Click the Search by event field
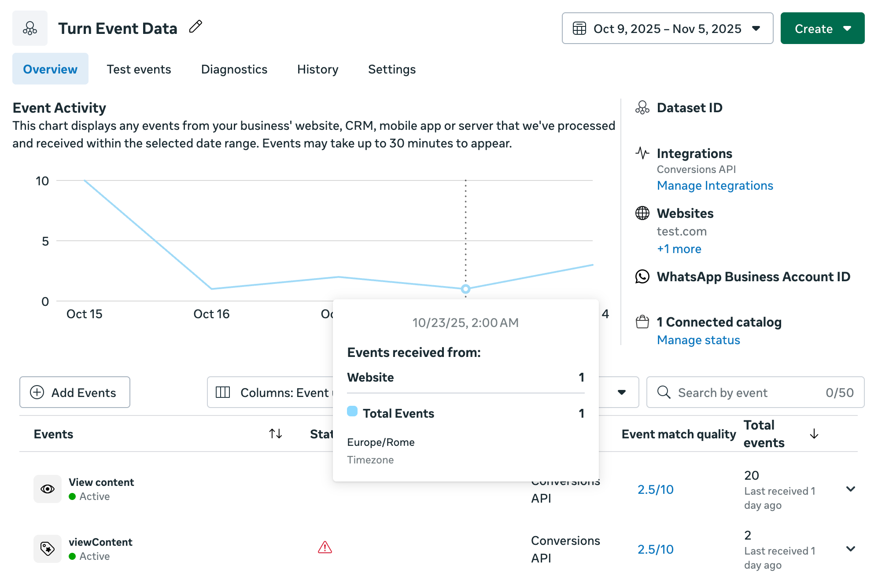The height and width of the screenshot is (588, 878). [x=744, y=392]
